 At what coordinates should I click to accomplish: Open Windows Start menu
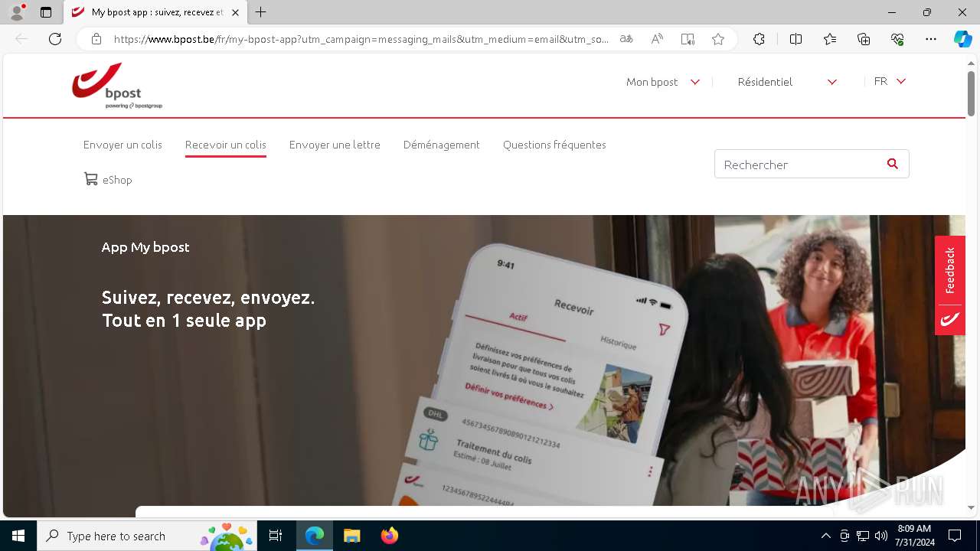point(18,536)
